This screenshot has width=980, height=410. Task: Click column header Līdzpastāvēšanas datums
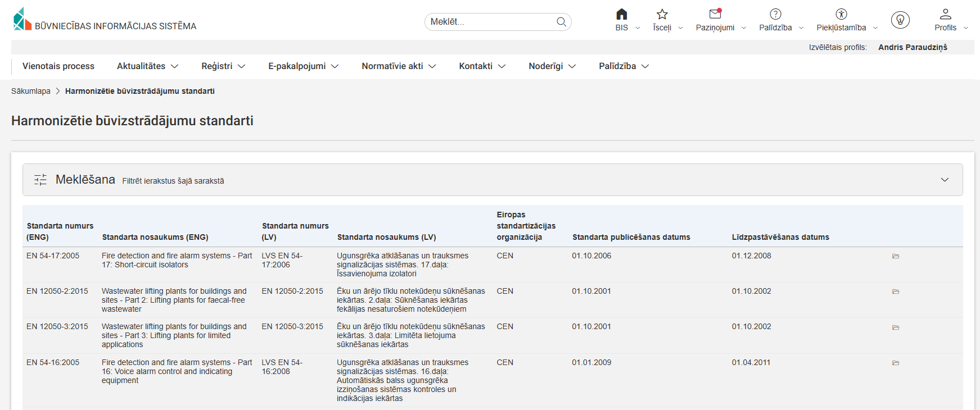[x=780, y=237]
